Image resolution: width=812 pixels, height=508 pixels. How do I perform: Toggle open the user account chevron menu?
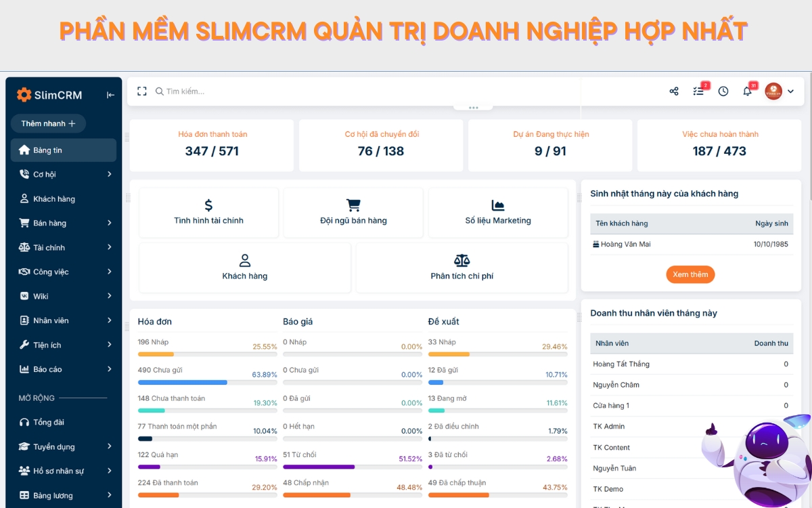pos(789,91)
